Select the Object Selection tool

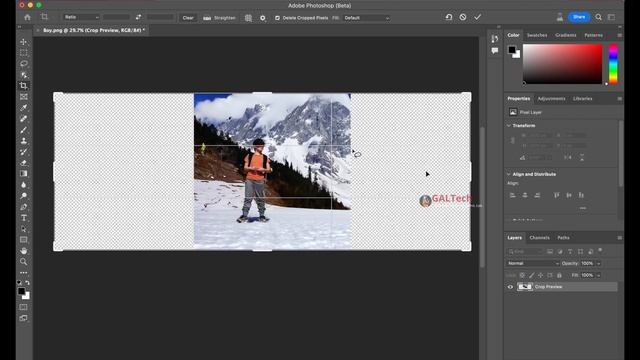click(x=24, y=75)
